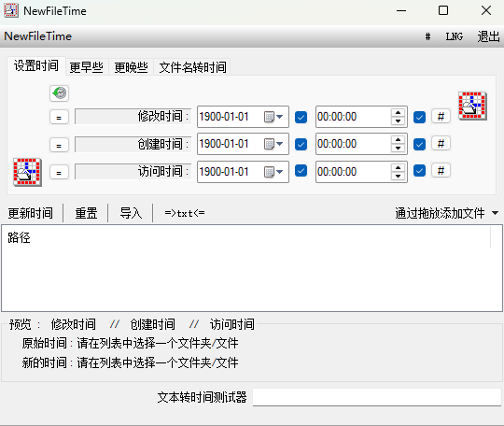The width and height of the screenshot is (504, 426).
Task: Open the # menu in the header
Action: 427,36
